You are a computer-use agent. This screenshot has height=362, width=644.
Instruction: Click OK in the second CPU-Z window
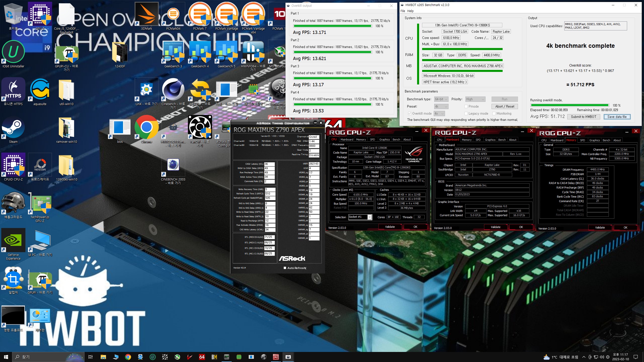[x=521, y=227]
